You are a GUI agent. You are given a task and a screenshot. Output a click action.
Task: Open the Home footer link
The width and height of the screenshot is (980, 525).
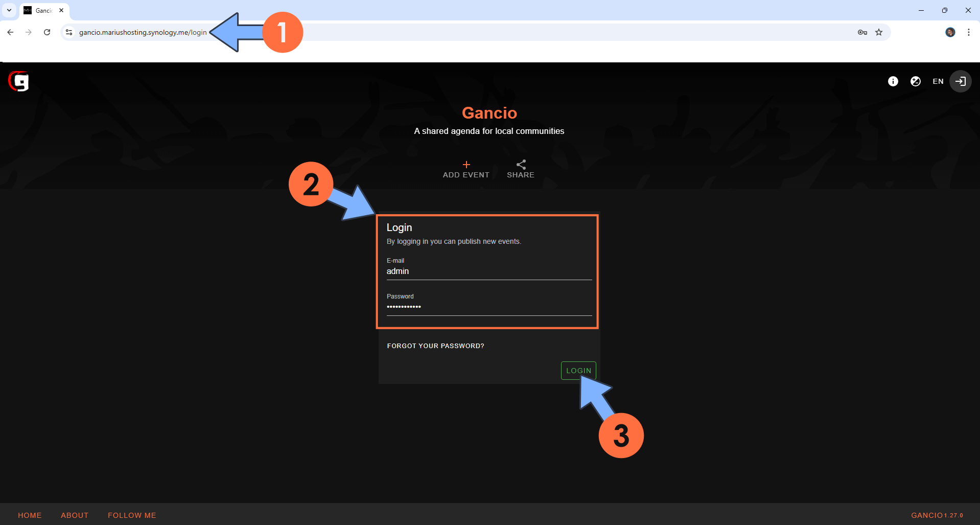point(30,515)
